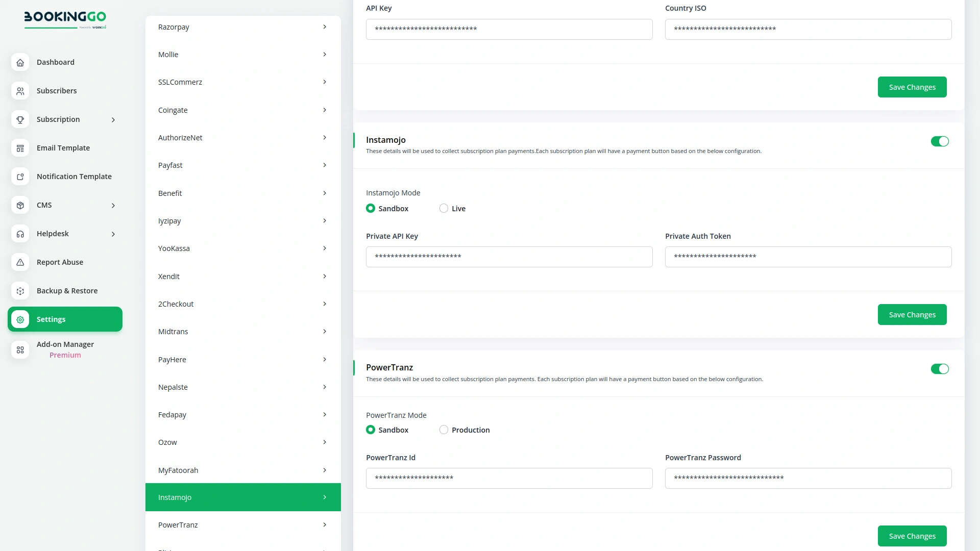Click the Subscribers people icon
980x551 pixels.
(20, 91)
